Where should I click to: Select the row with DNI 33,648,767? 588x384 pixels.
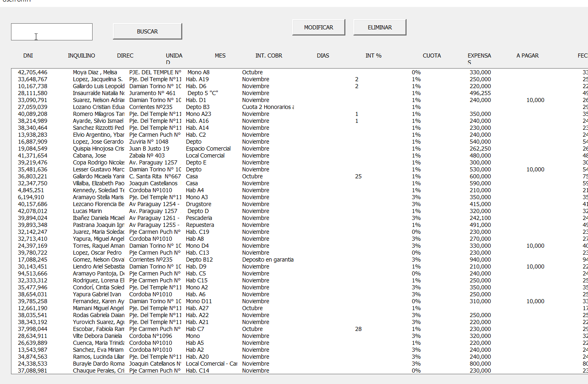coord(33,79)
